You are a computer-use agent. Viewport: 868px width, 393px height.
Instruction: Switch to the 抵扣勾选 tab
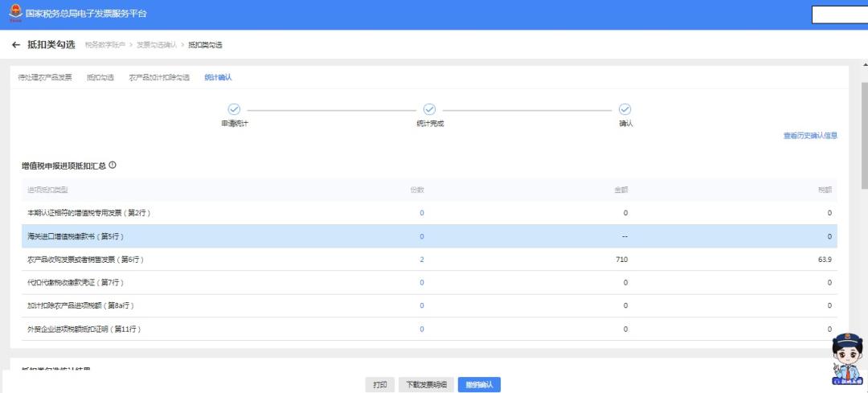100,77
